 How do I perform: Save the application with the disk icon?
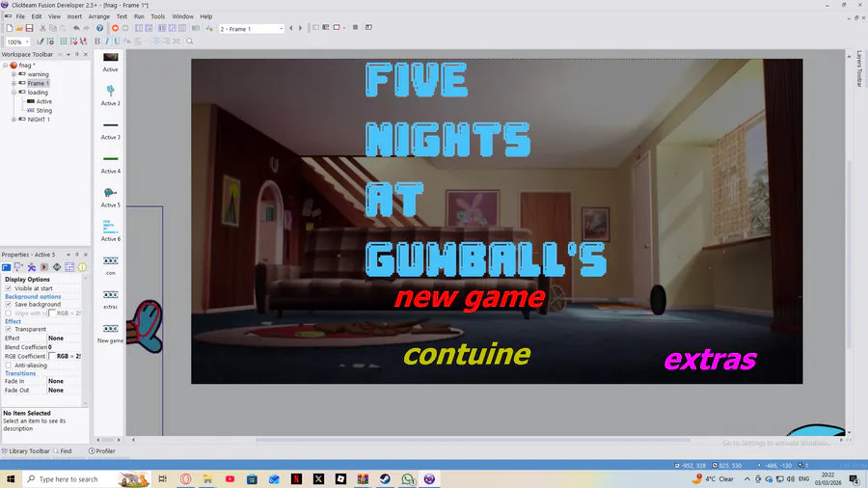29,28
